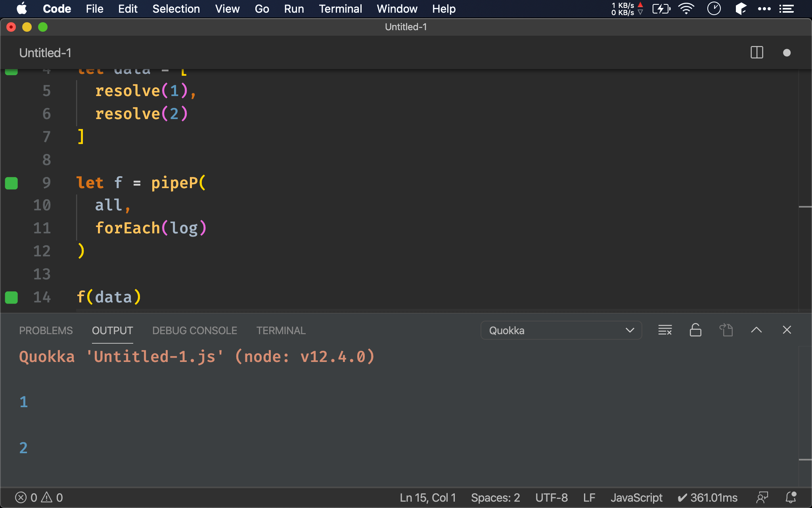812x508 pixels.
Task: Switch to the PROBLEMS tab
Action: pyautogui.click(x=46, y=331)
